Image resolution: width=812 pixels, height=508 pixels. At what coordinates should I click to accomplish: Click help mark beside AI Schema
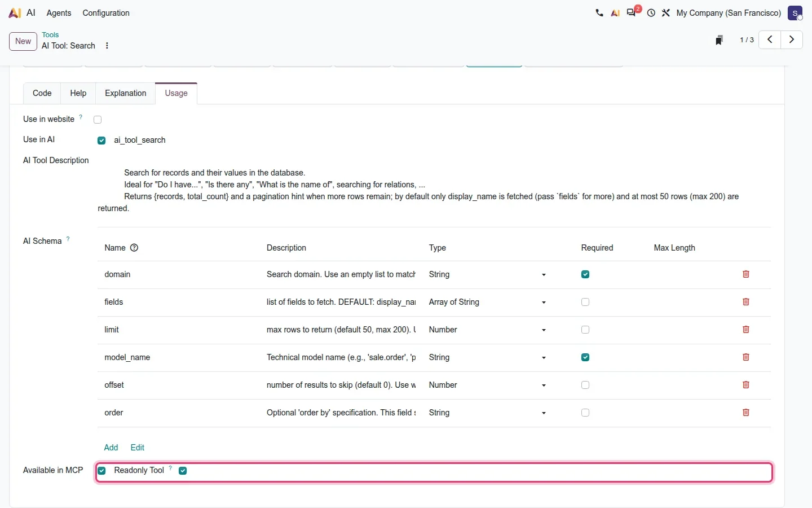coord(68,239)
